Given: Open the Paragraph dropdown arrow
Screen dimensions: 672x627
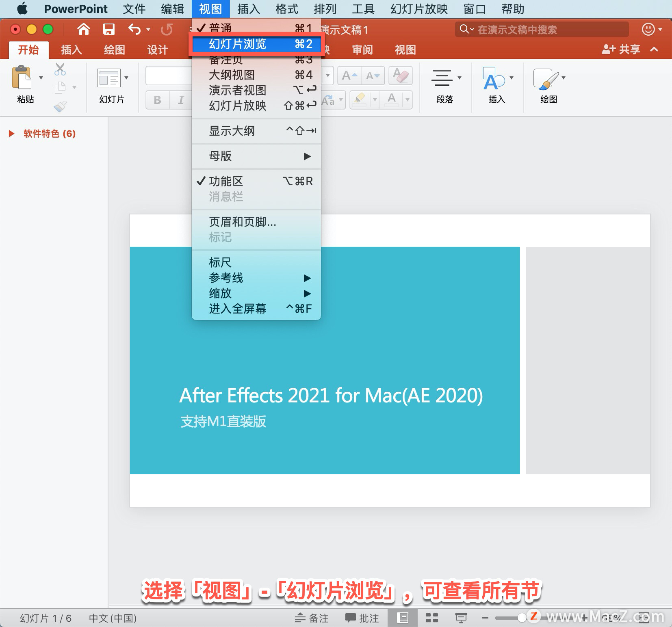Looking at the screenshot, I should pyautogui.click(x=460, y=78).
